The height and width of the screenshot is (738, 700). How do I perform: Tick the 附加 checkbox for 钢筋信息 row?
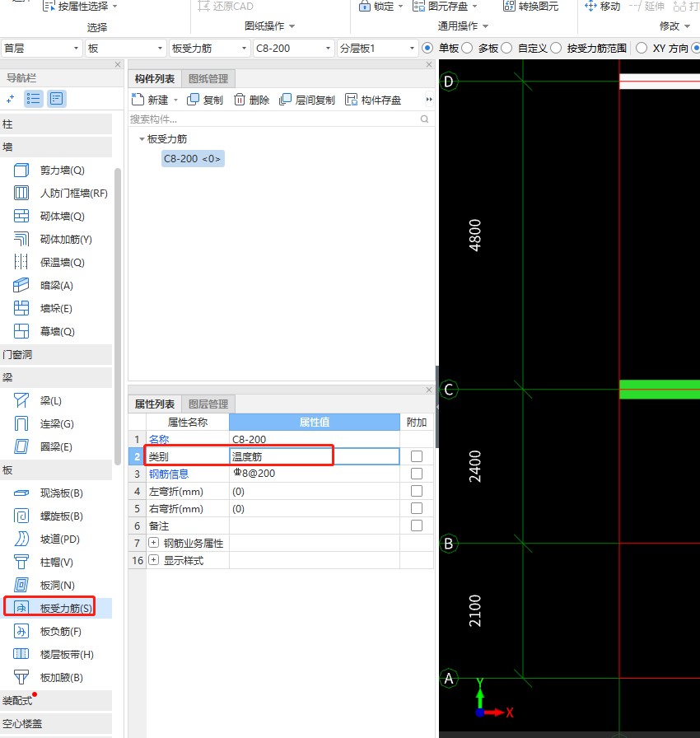click(417, 474)
